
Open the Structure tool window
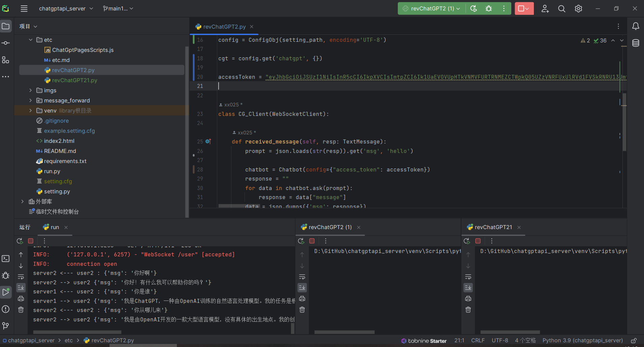(6, 60)
